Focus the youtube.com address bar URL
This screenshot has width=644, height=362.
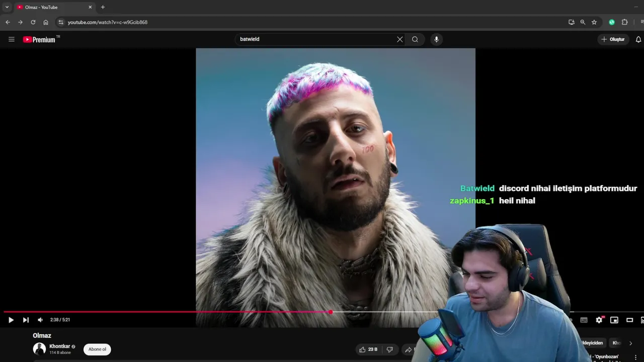[108, 22]
